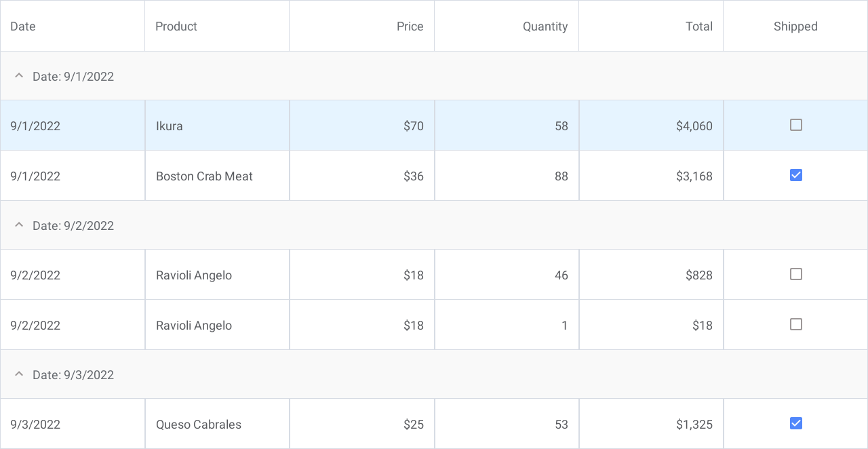Sort by the Product column header
Viewport: 868px width, 449px height.
pos(176,26)
